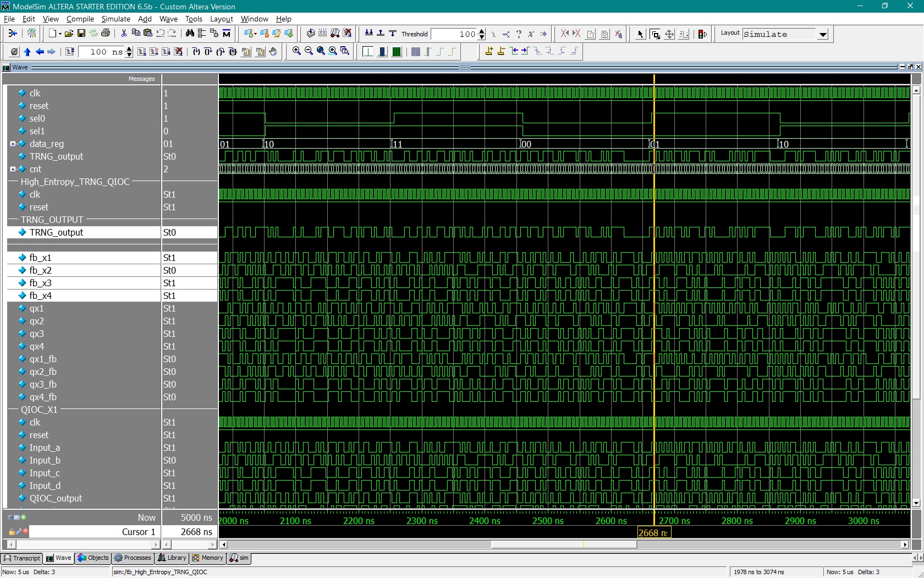Click the Restart simulation icon
This screenshot has height=578, width=924.
tap(70, 52)
